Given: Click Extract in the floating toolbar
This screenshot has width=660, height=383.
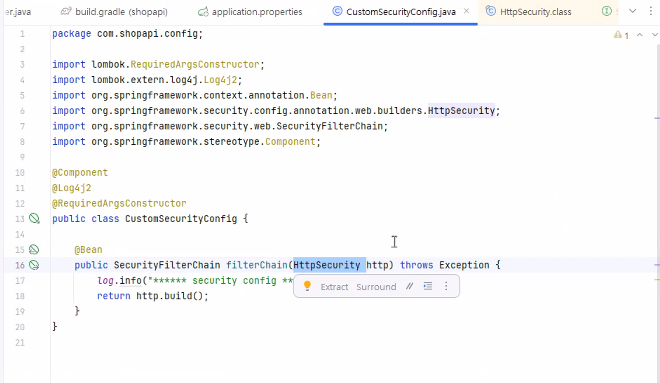Looking at the screenshot, I should [x=334, y=287].
